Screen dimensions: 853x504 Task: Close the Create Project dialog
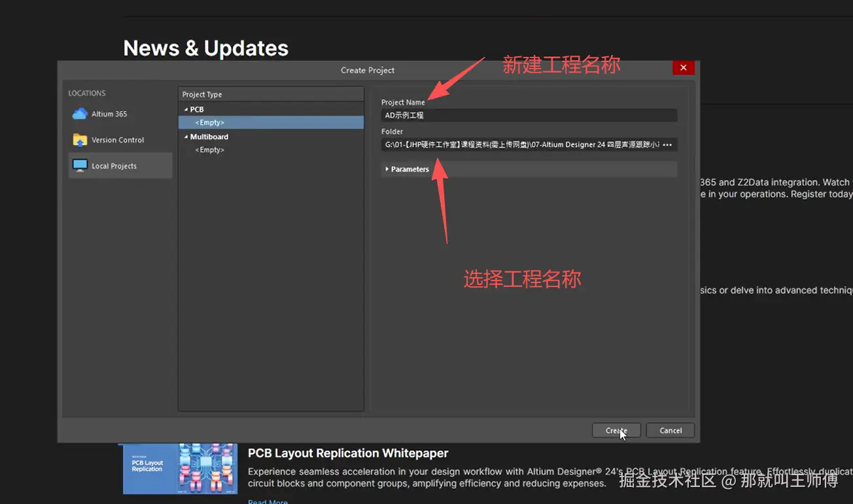683,68
